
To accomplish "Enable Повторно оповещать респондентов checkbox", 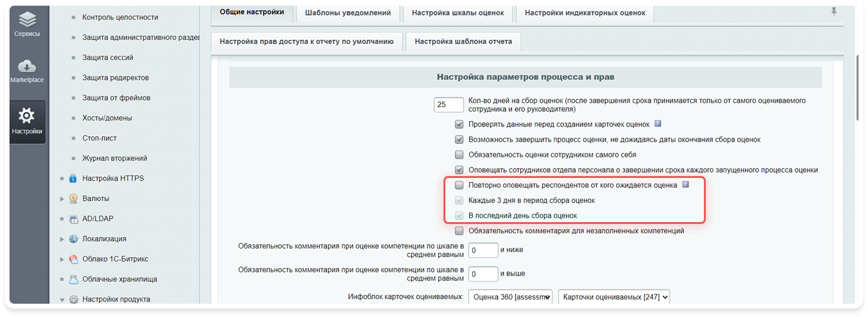I will click(x=459, y=185).
